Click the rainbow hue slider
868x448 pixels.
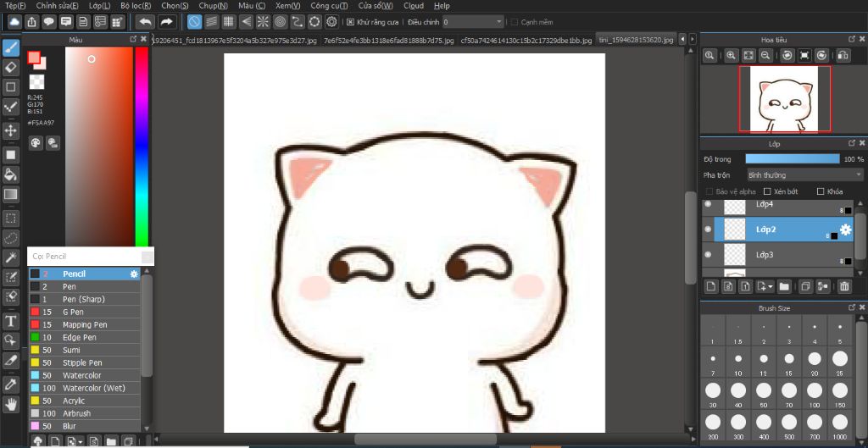tap(142, 147)
